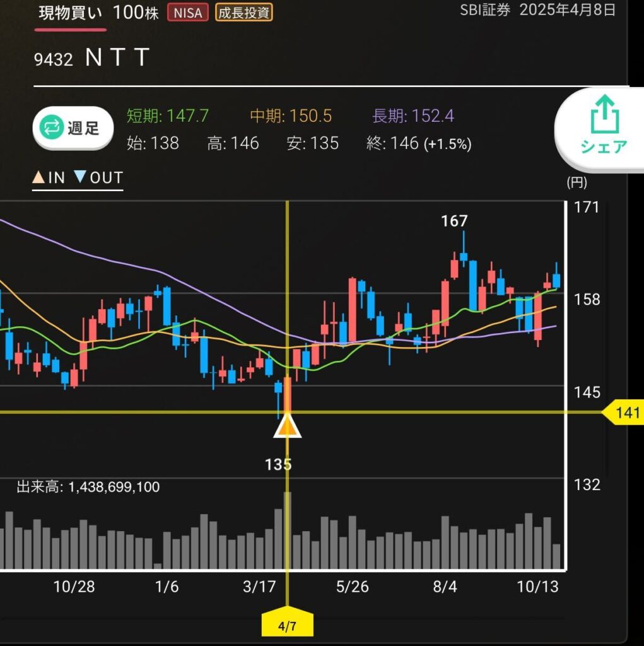Viewport: 644px width, 646px height.
Task: Click the yellow 4/7 date marker
Action: pyautogui.click(x=287, y=626)
